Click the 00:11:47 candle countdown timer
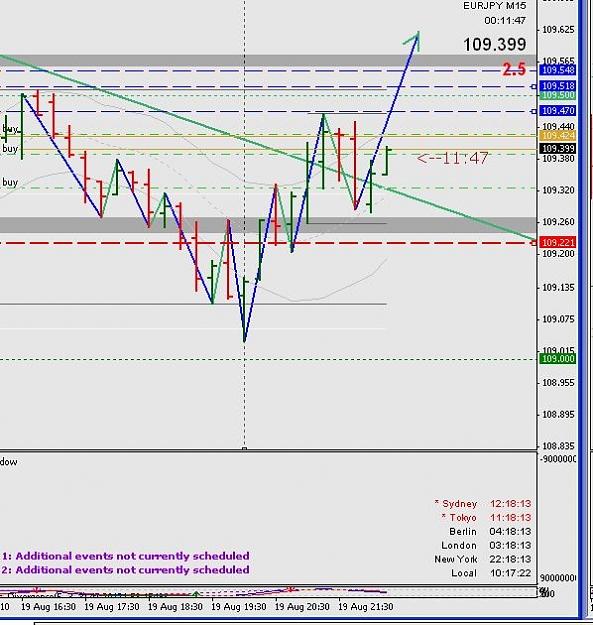593x625 pixels. coord(505,20)
